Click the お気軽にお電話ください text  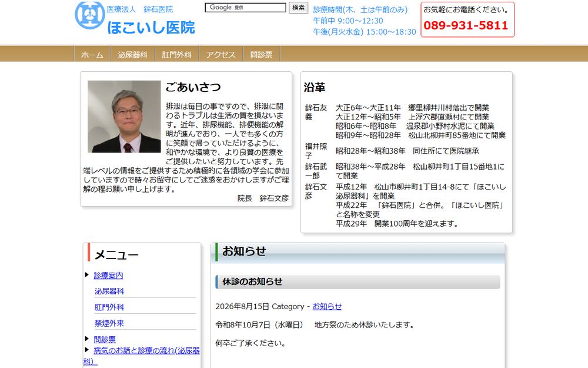click(466, 10)
